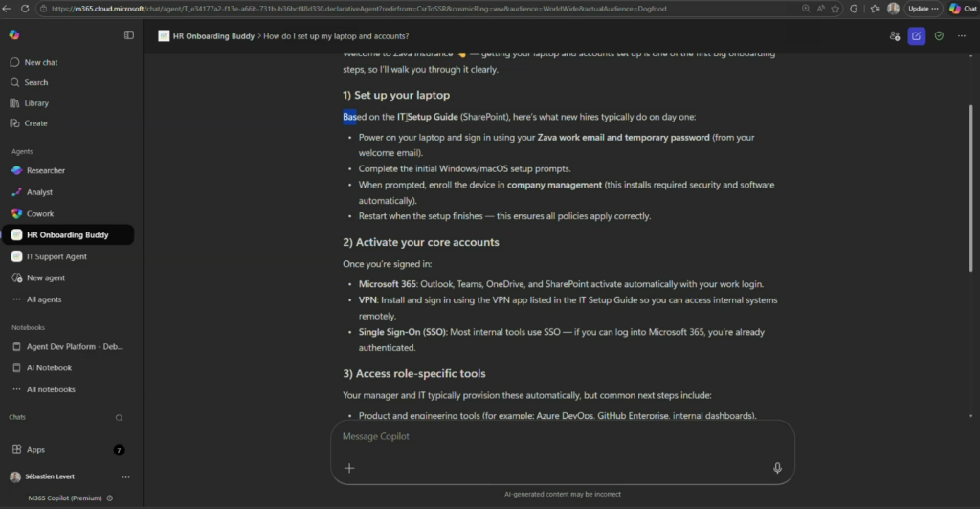Screen dimensions: 980x509
Task: Open the Researcher agent
Action: tap(46, 170)
